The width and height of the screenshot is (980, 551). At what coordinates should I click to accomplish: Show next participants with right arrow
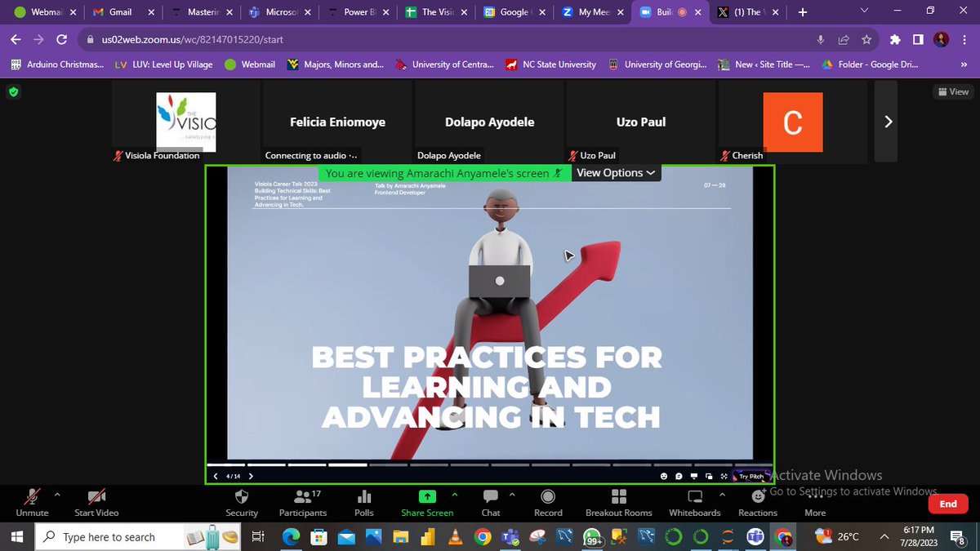tap(889, 122)
